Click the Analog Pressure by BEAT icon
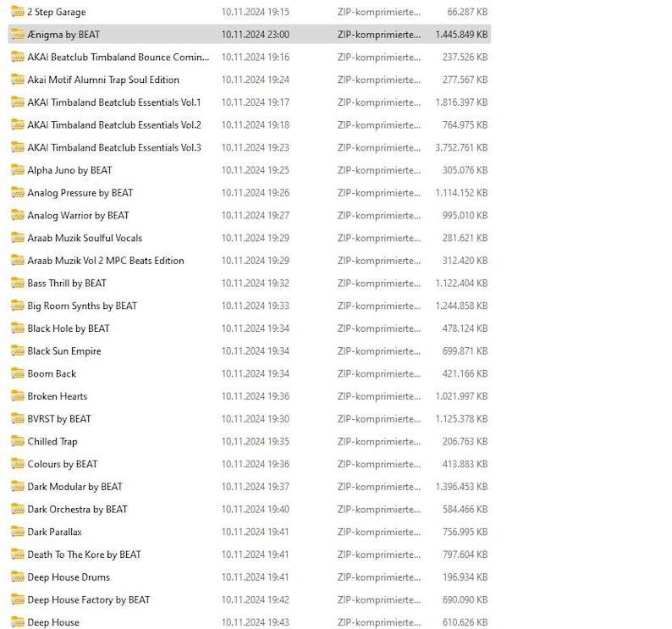 coord(18,193)
